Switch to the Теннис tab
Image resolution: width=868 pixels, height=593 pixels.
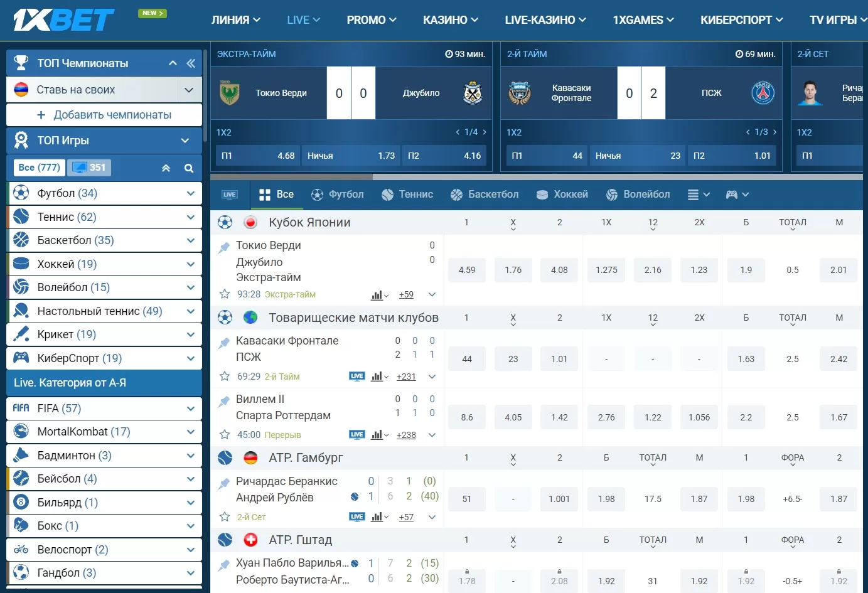tap(407, 195)
